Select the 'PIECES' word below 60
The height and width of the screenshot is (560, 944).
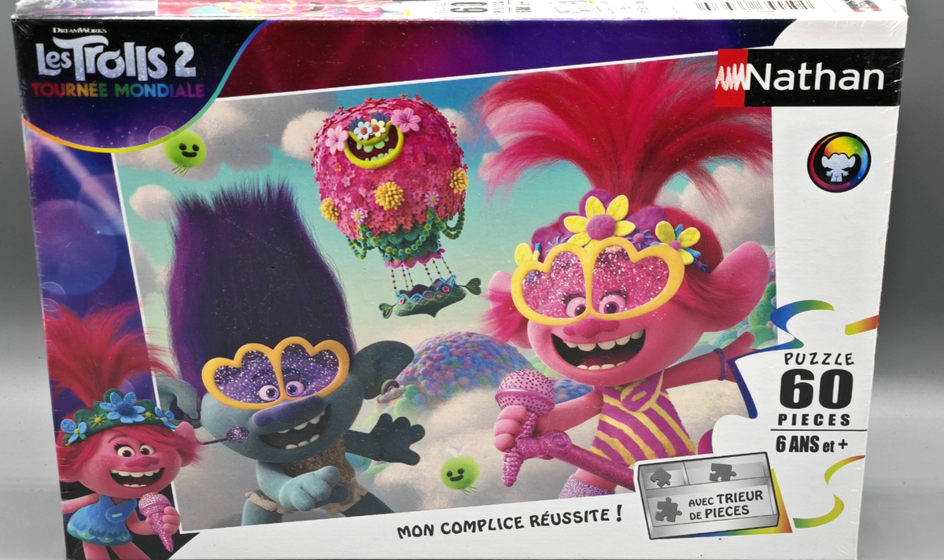point(815,420)
